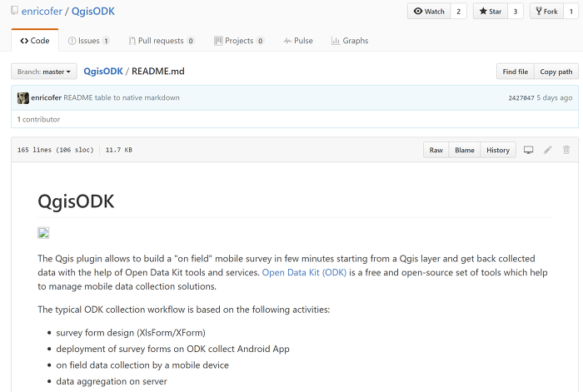
Task: Click the stargazers count 3
Action: click(x=516, y=11)
